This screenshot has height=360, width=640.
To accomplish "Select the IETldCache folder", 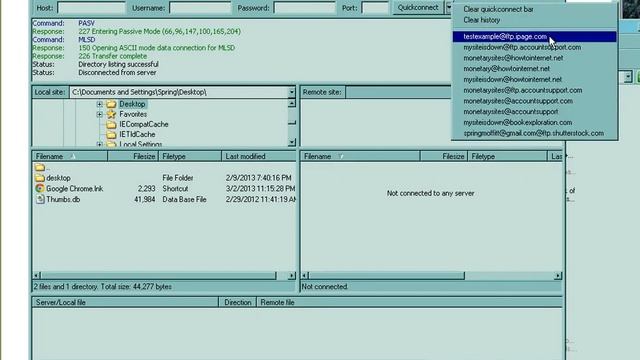I will click(x=137, y=134).
